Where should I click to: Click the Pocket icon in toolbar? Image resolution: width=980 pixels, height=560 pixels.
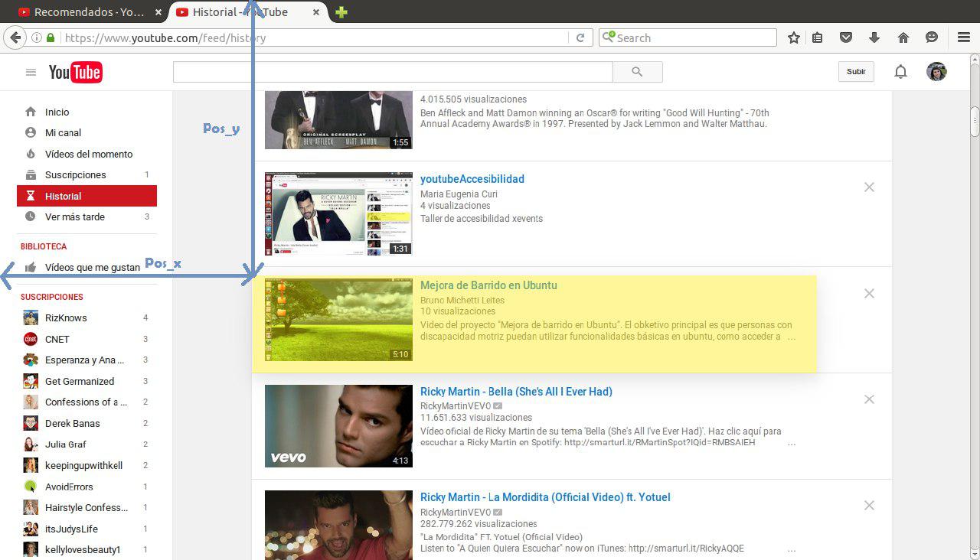pyautogui.click(x=846, y=37)
